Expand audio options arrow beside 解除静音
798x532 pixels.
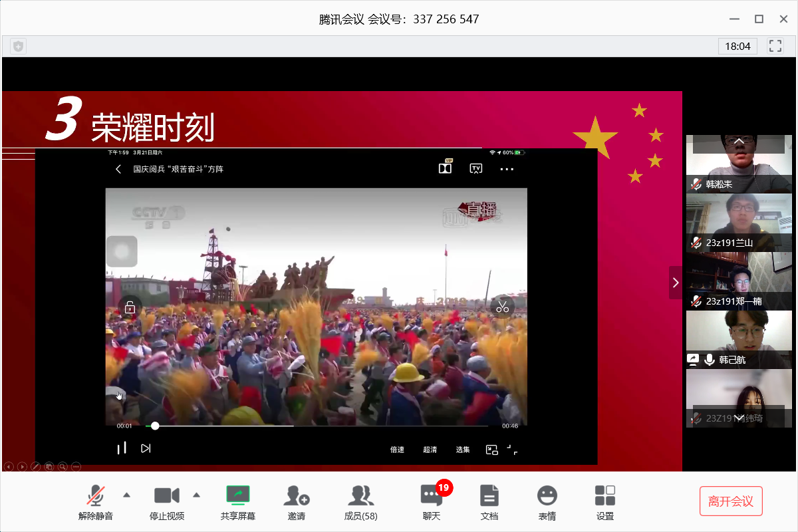click(x=127, y=494)
